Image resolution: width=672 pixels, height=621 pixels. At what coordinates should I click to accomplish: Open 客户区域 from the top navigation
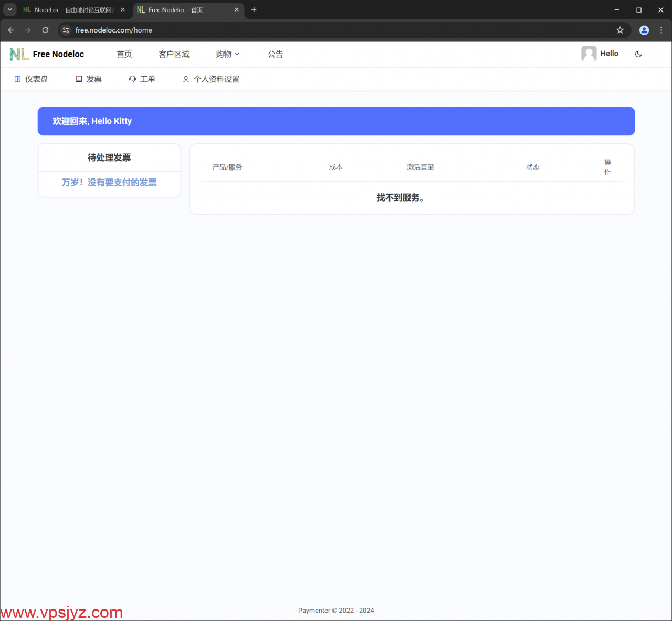click(x=174, y=54)
